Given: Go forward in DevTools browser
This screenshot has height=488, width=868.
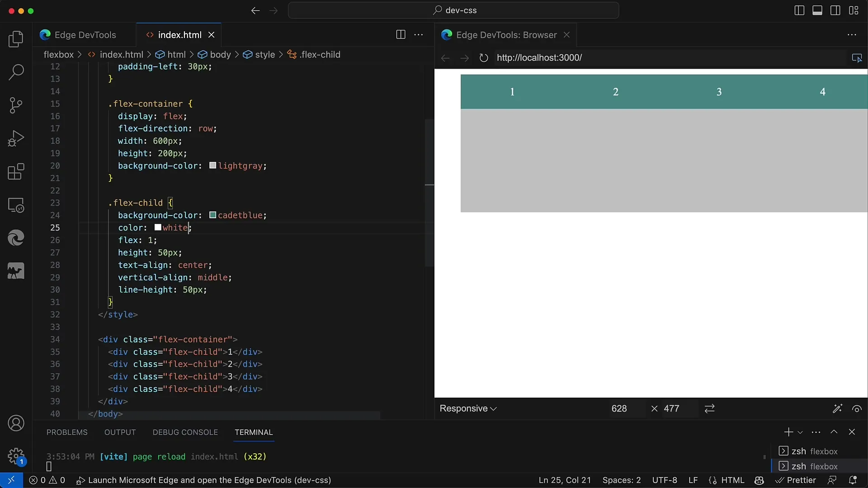Looking at the screenshot, I should pos(464,58).
